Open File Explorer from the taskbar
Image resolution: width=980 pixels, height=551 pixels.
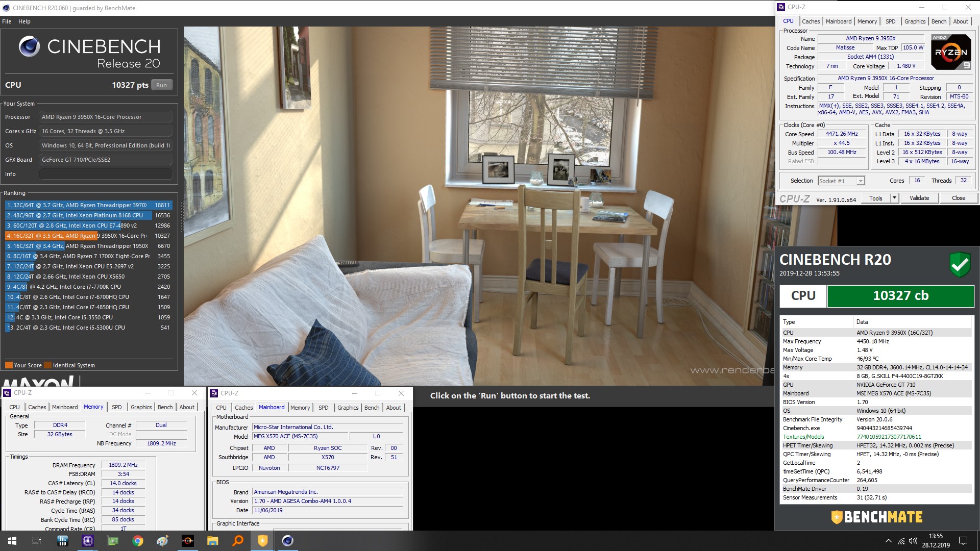(212, 541)
